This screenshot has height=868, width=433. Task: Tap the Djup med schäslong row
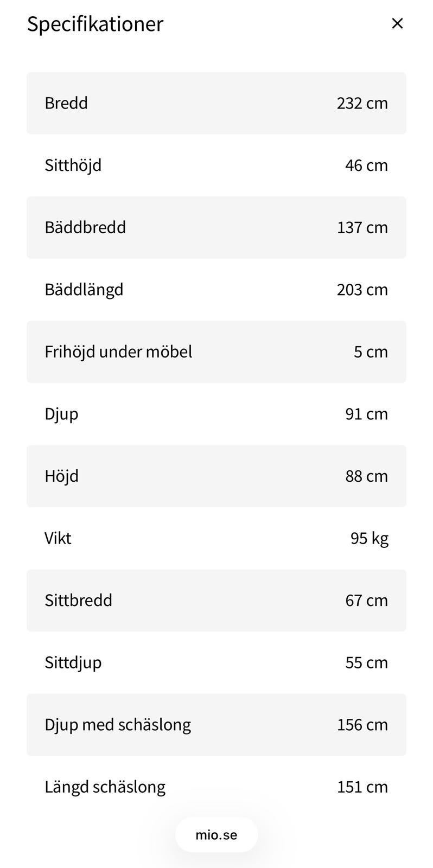click(x=216, y=725)
